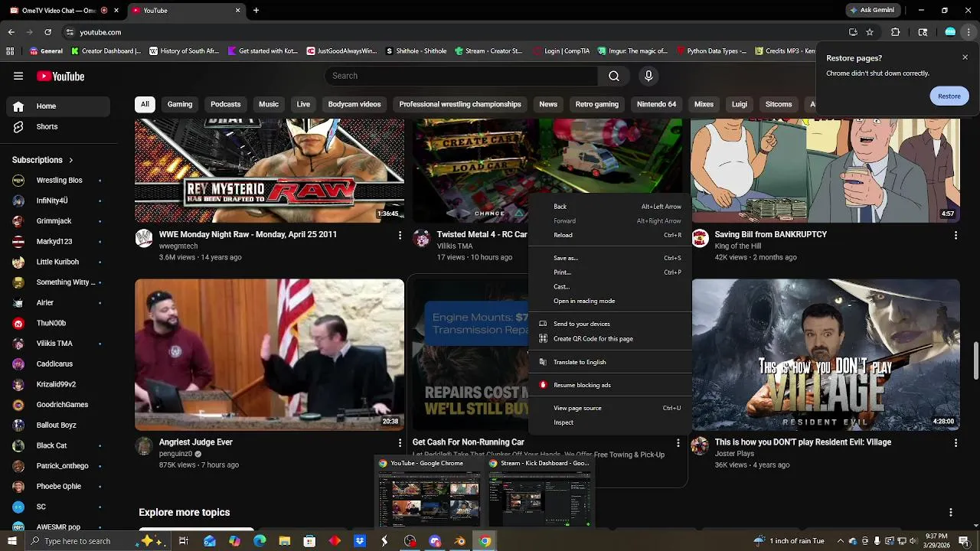Open more options for Resident Evil Village video
Screen dimensions: 980x551
[955, 443]
